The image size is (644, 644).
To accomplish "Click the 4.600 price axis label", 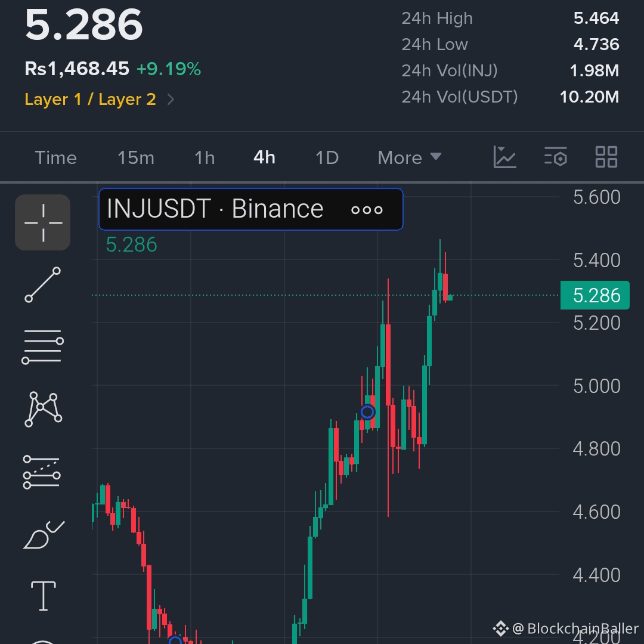I will click(596, 512).
